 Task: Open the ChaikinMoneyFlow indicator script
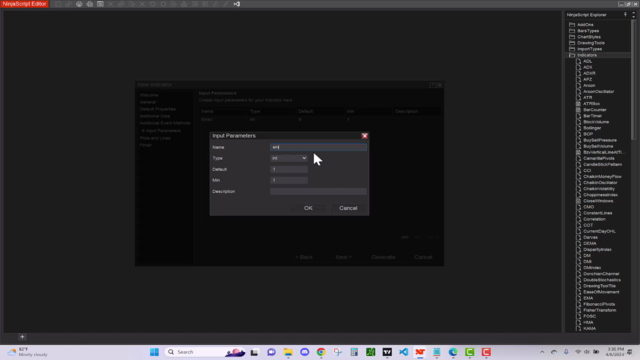(602, 177)
